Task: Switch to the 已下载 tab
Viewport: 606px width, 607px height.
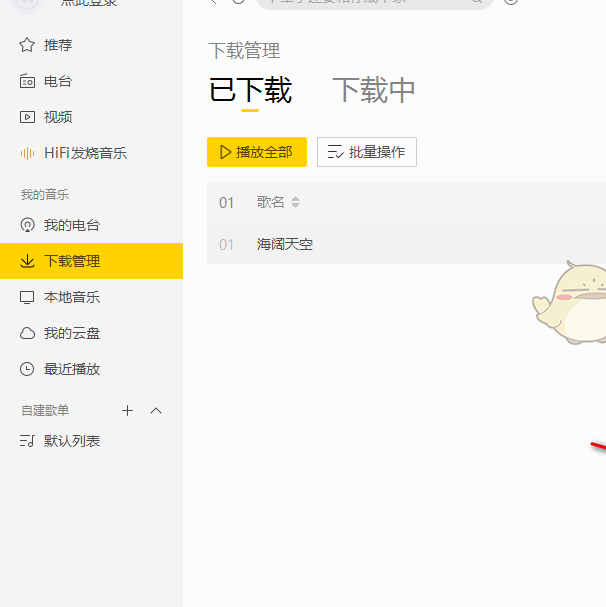Action: 250,90
